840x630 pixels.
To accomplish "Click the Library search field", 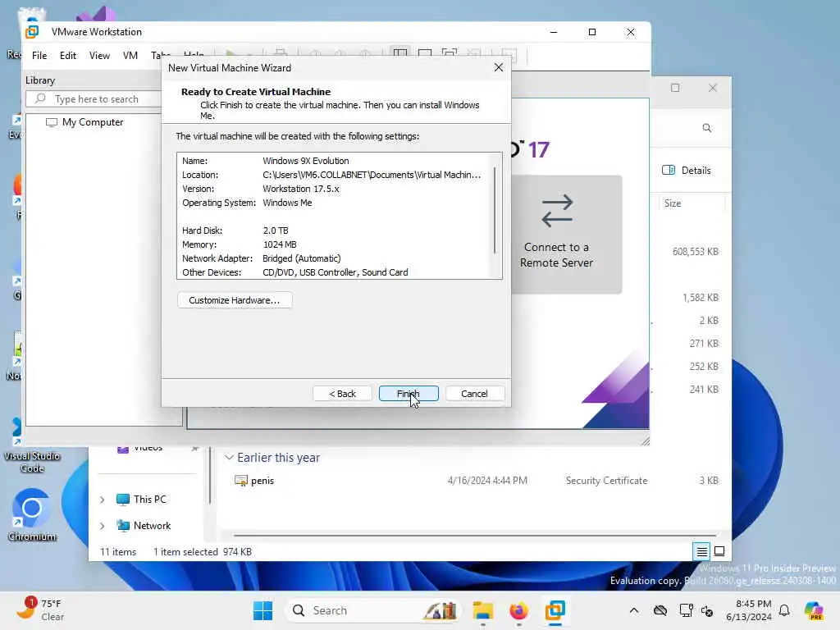I will coord(94,99).
